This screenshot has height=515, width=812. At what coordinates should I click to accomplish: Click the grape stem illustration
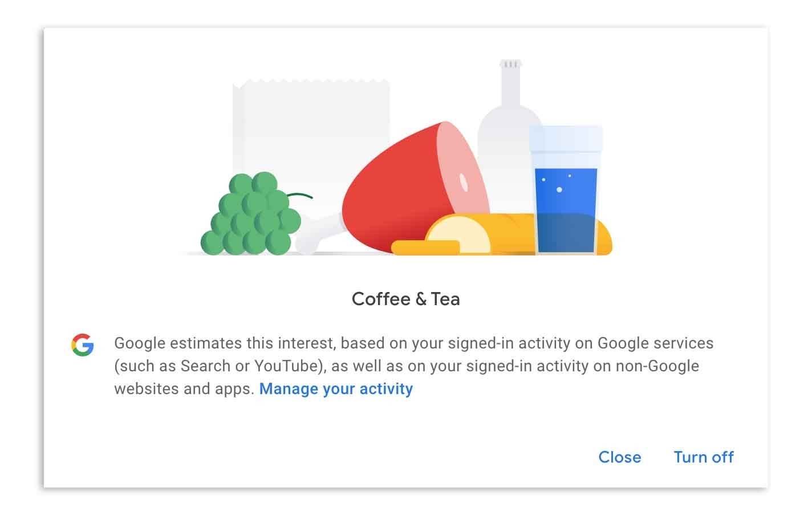(301, 196)
